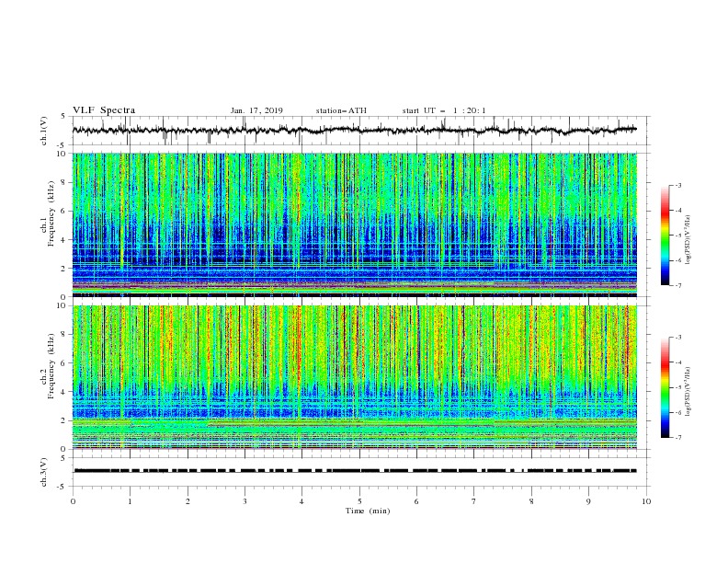Click the "station=ATH" header label
728x563 pixels.
(341, 110)
